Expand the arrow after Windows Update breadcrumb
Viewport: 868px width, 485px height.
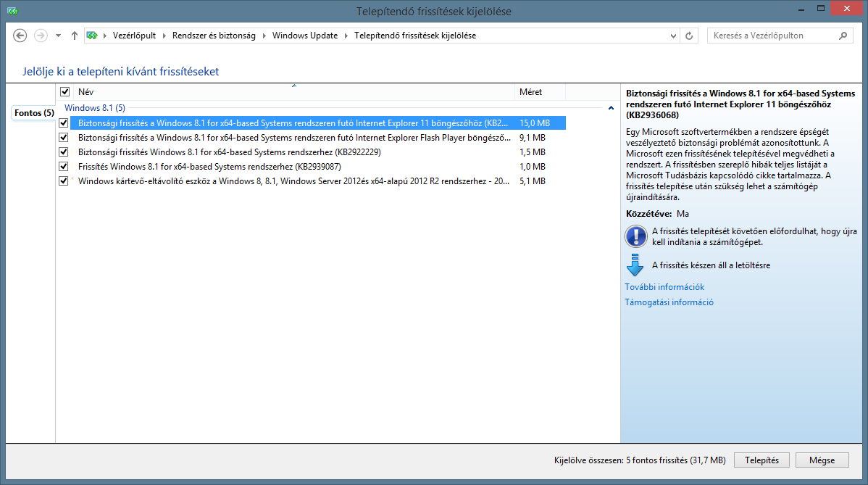click(x=346, y=36)
